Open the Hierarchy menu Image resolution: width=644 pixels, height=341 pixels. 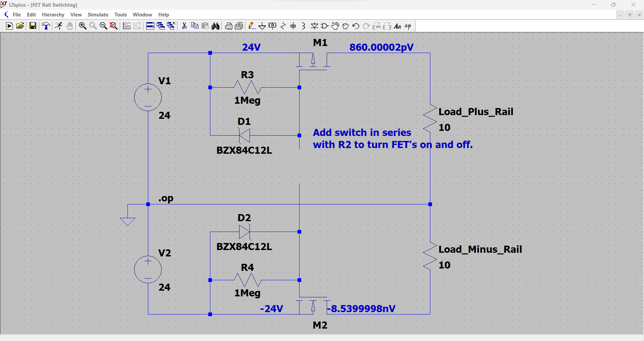point(53,15)
